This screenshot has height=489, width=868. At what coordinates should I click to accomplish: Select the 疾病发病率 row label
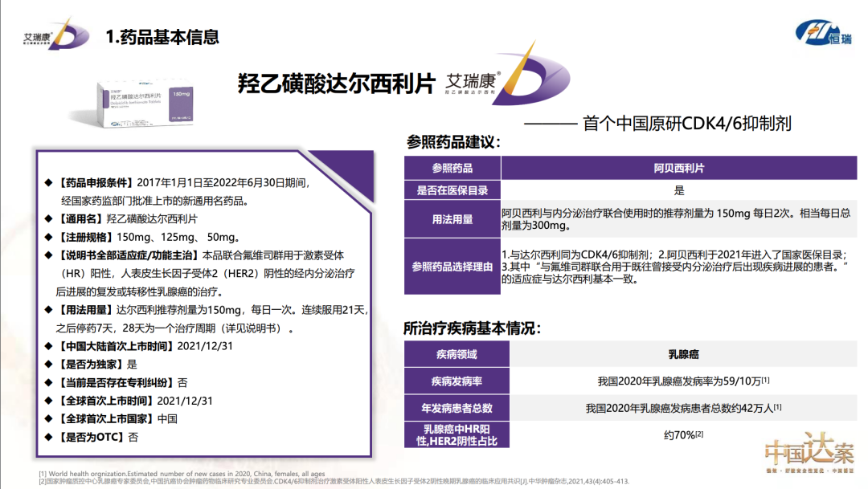pyautogui.click(x=457, y=381)
